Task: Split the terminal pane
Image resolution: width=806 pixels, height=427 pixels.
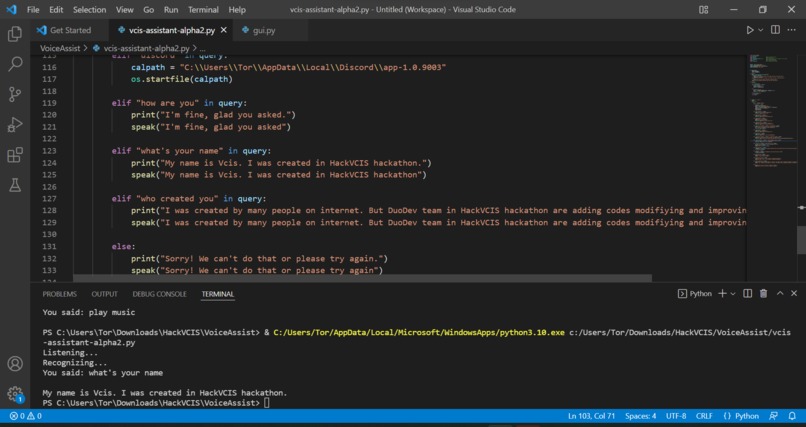Action: click(x=747, y=293)
